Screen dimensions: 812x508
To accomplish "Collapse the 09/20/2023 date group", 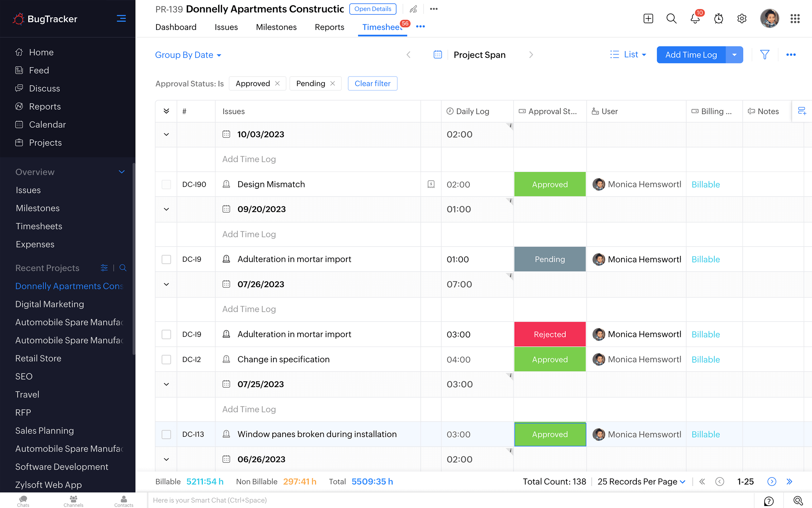I will coord(166,209).
